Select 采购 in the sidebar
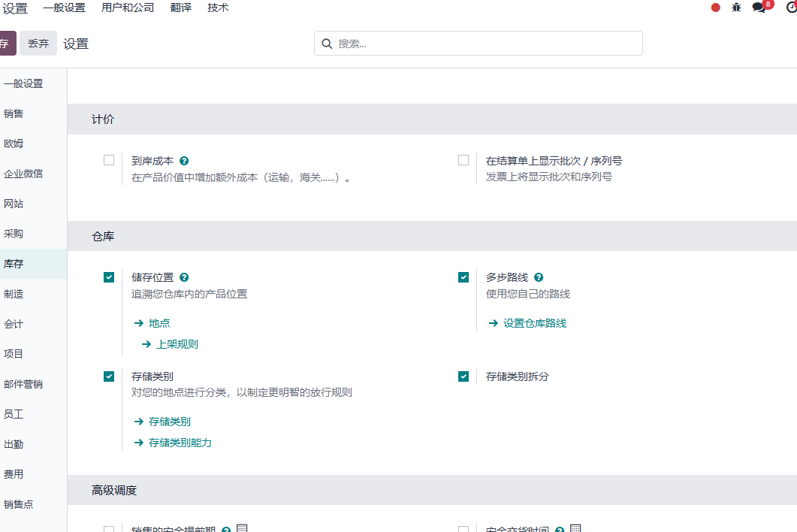The image size is (797, 532). tap(33, 234)
